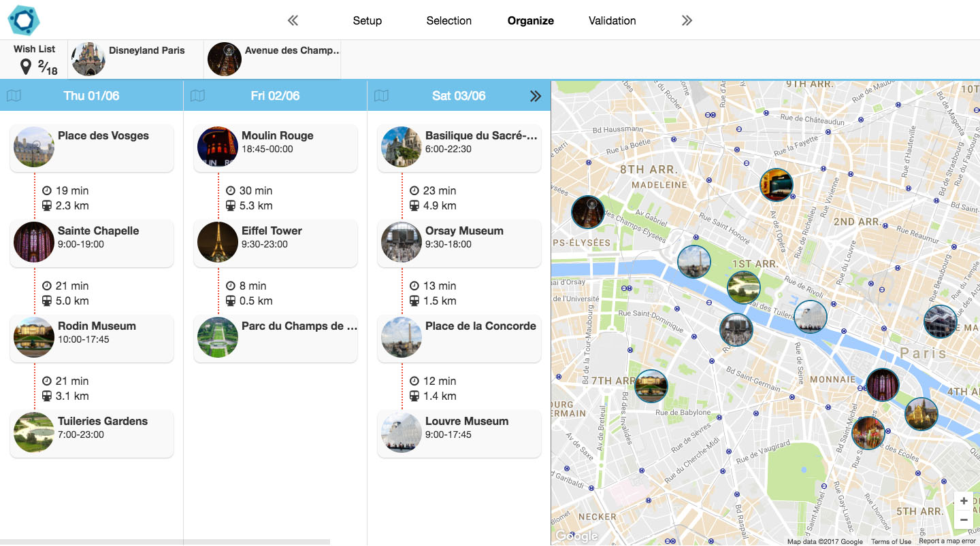Select the Sainte Chapelle stained-glass map marker
Image resolution: width=980 pixels, height=546 pixels.
(x=883, y=385)
